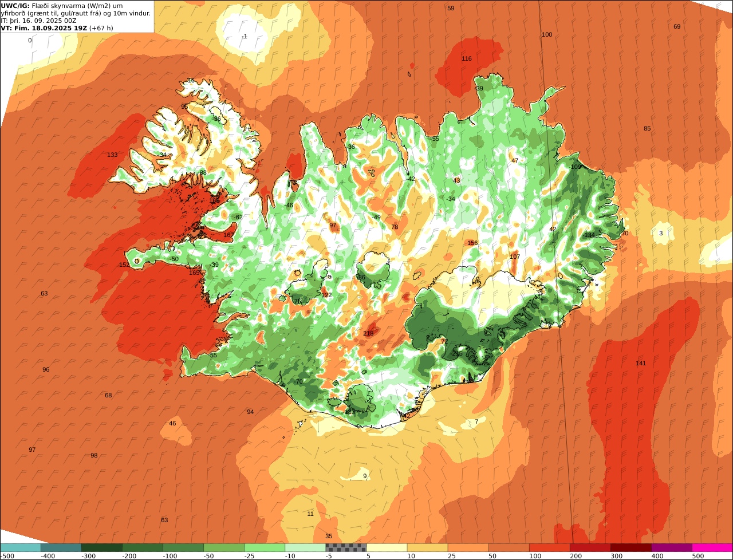Click the map value '94' off the southwest coast
This screenshot has height=560, width=733.
click(250, 412)
